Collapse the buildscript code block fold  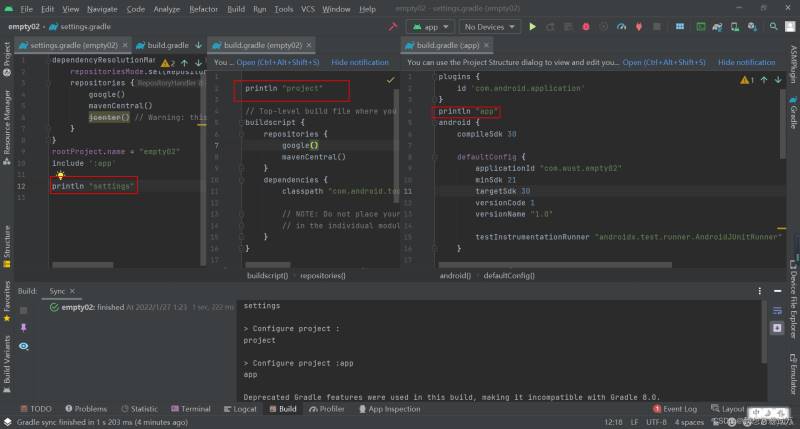tap(241, 122)
